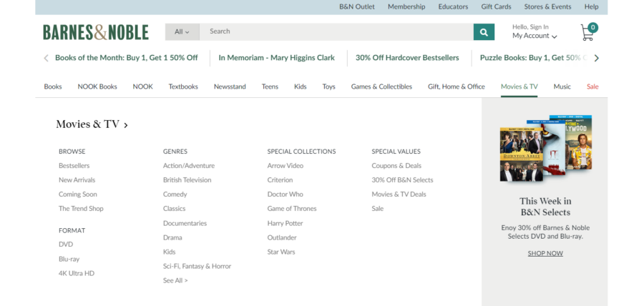
Task: Open Movies & TV Deals link
Action: pyautogui.click(x=399, y=194)
